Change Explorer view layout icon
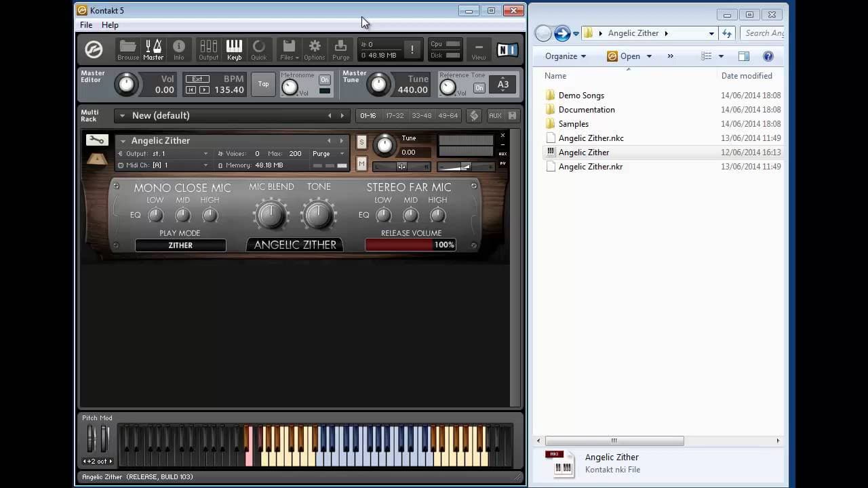The height and width of the screenshot is (488, 868). tap(707, 56)
